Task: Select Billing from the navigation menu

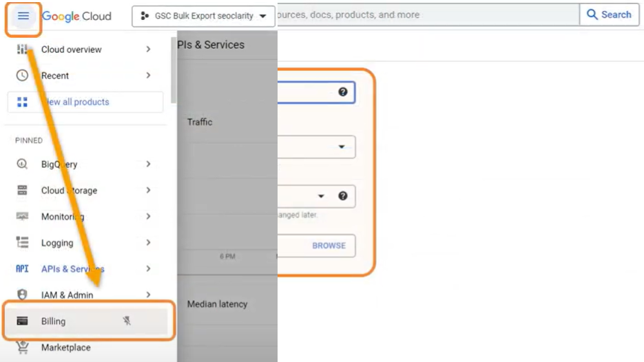Action: pyautogui.click(x=53, y=321)
